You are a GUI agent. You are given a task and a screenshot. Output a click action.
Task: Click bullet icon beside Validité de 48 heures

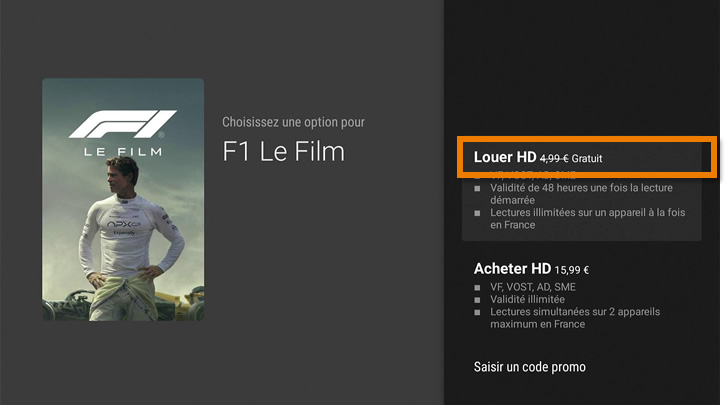coord(477,188)
